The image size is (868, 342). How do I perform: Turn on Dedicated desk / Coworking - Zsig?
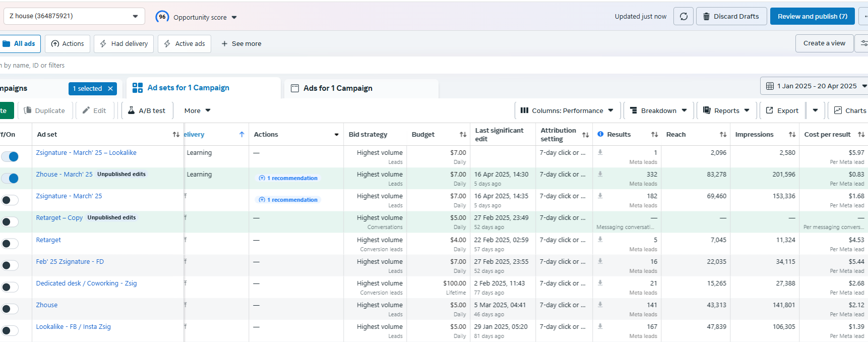(x=10, y=287)
